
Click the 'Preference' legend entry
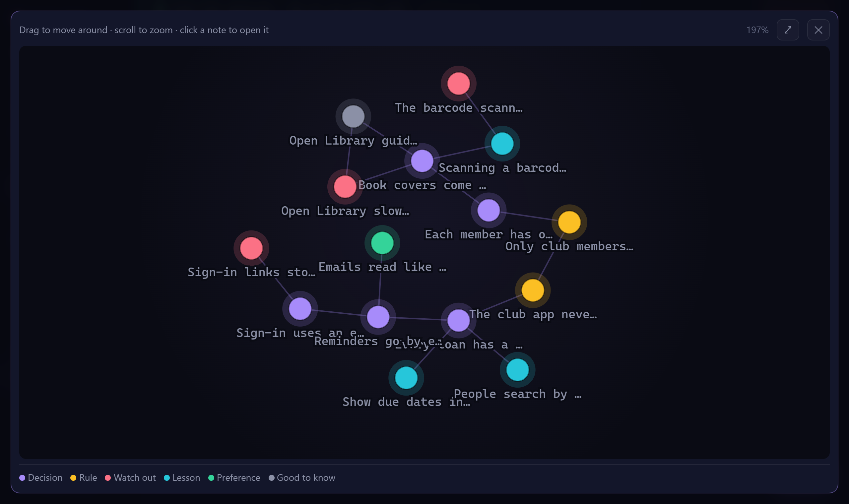point(234,477)
